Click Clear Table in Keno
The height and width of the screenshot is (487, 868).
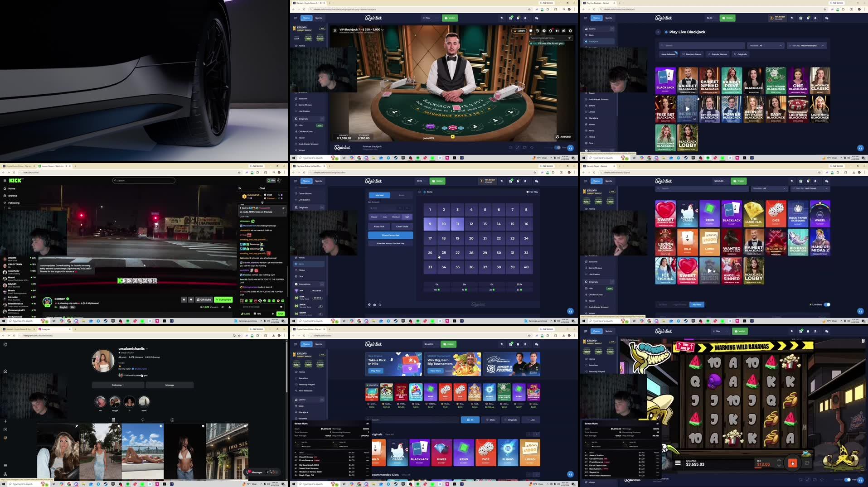402,226
